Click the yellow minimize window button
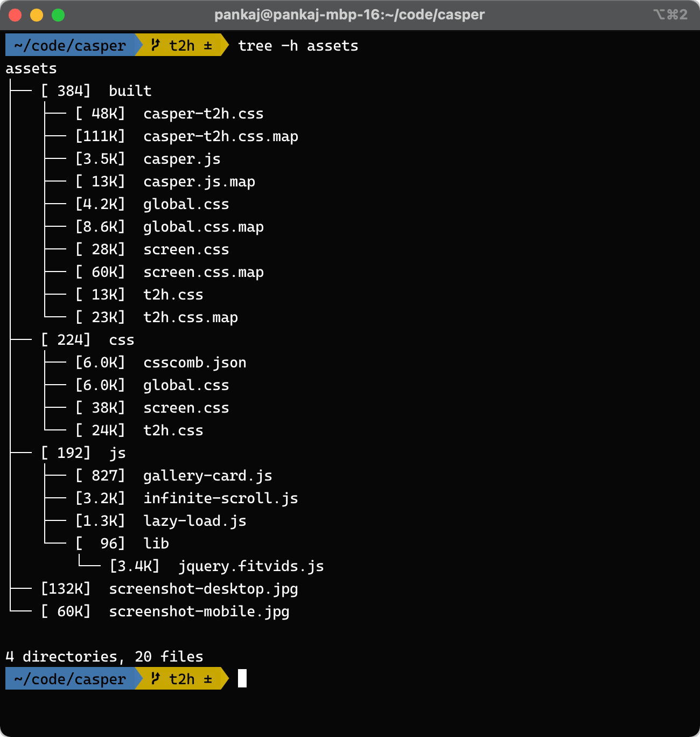The width and height of the screenshot is (700, 737). click(37, 15)
